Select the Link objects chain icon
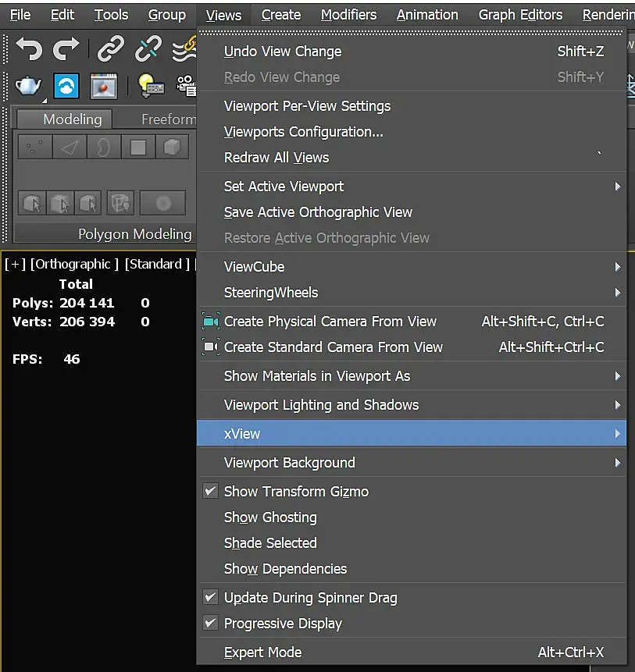 coord(111,49)
